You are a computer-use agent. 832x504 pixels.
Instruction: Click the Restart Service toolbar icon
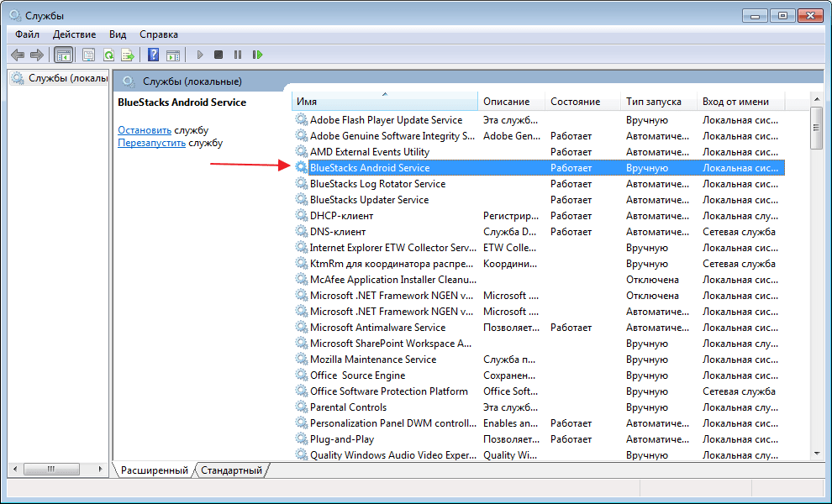[x=257, y=55]
